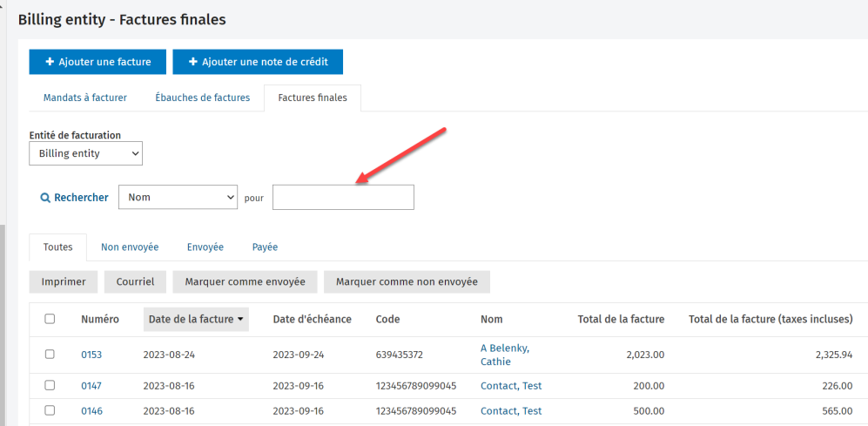Switch to Non envoyée tab

pos(130,247)
